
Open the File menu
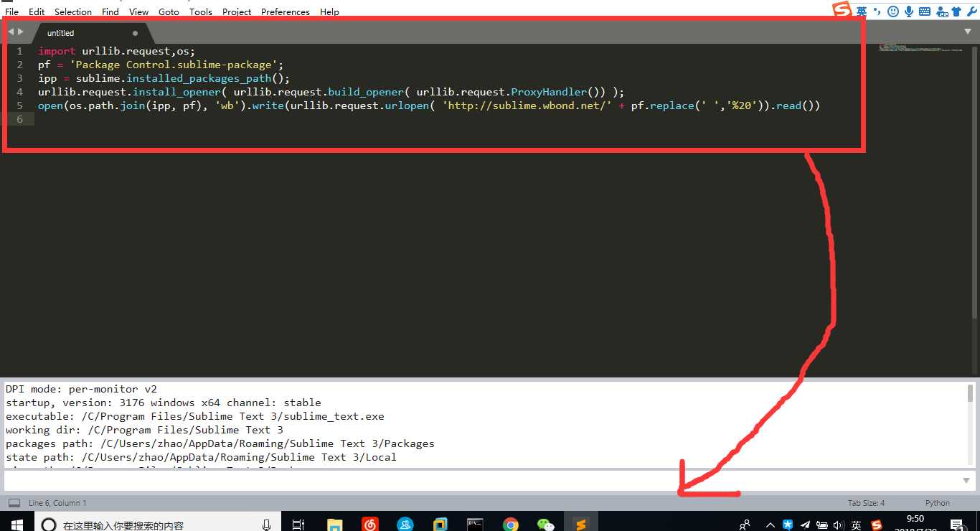(11, 11)
